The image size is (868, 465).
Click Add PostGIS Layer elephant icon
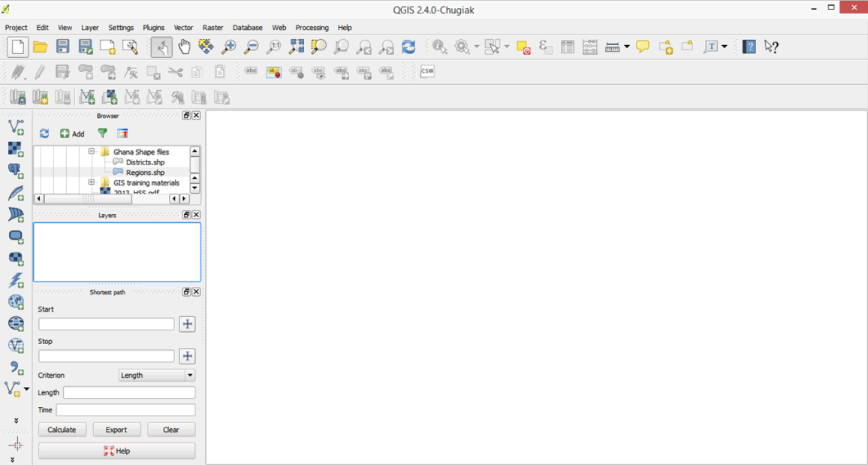click(x=16, y=171)
